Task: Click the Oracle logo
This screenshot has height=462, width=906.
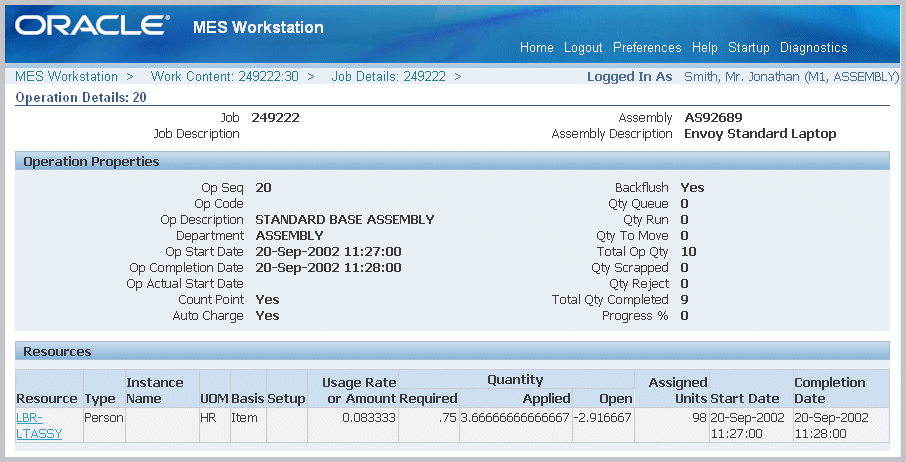Action: coord(92,25)
